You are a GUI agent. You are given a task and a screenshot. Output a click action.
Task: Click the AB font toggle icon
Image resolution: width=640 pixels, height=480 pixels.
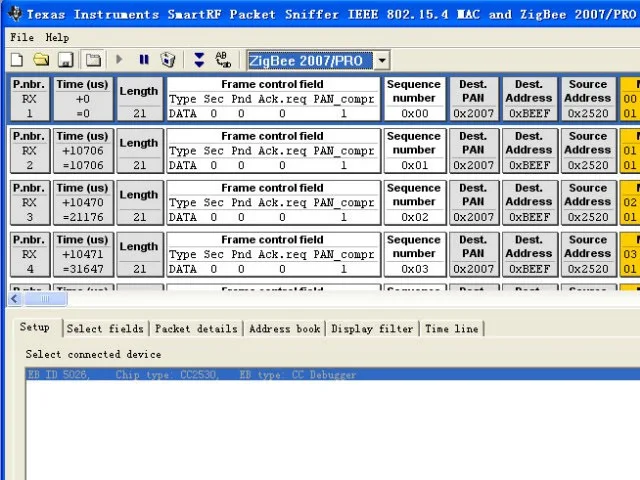[223, 60]
